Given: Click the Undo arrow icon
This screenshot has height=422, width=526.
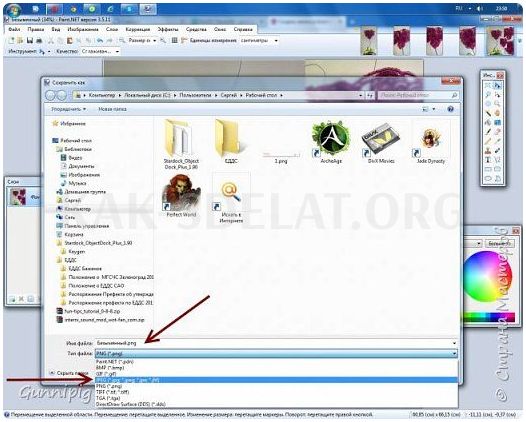Looking at the screenshot, I should (x=100, y=41).
